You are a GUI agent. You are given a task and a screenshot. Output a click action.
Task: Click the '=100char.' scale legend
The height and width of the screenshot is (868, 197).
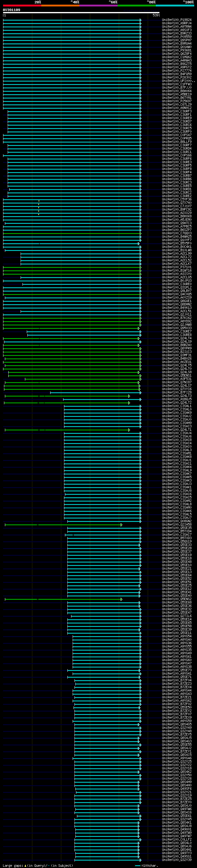[x=150, y=865]
